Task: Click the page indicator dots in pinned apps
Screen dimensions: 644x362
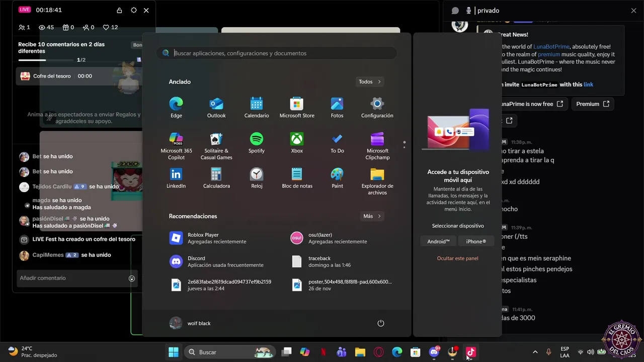Action: pyautogui.click(x=404, y=145)
